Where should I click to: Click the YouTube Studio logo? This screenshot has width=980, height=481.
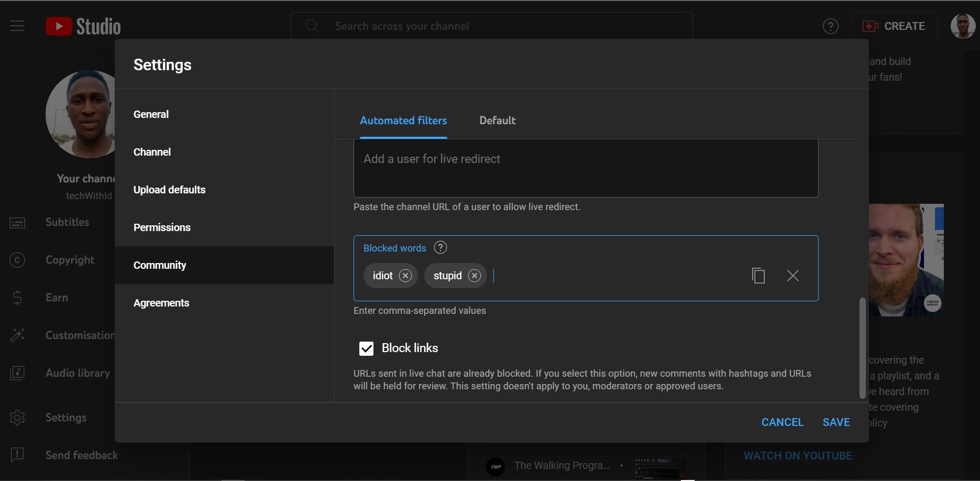pyautogui.click(x=83, y=26)
